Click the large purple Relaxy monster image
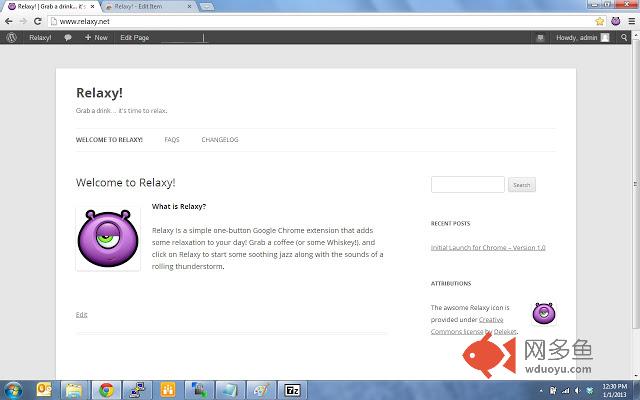 [x=108, y=238]
